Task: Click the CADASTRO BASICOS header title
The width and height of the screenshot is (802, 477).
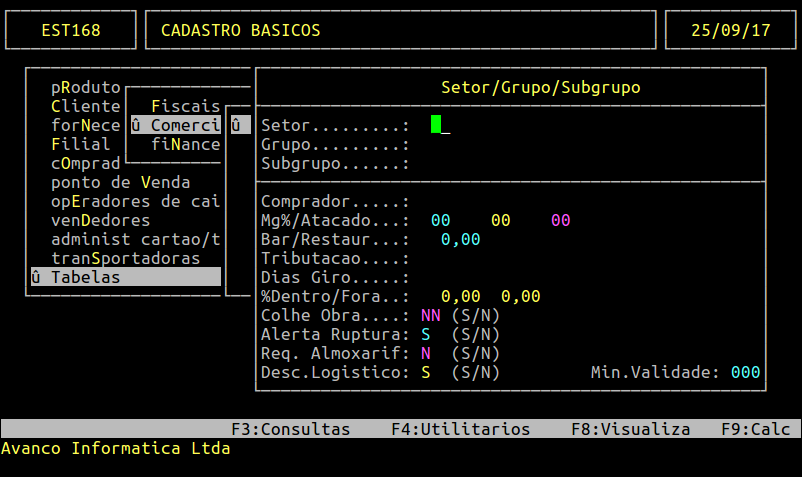Action: tap(241, 30)
